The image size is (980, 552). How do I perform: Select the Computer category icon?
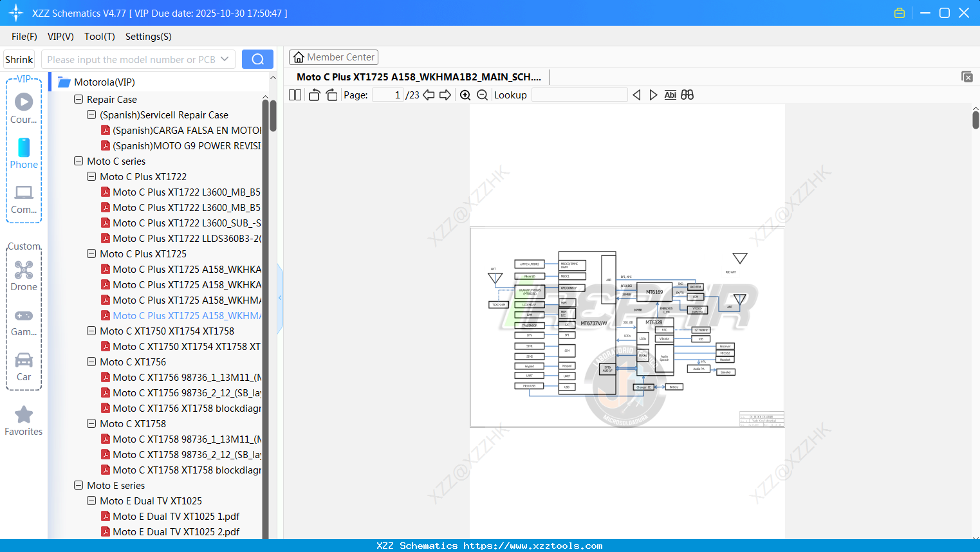coord(24,199)
